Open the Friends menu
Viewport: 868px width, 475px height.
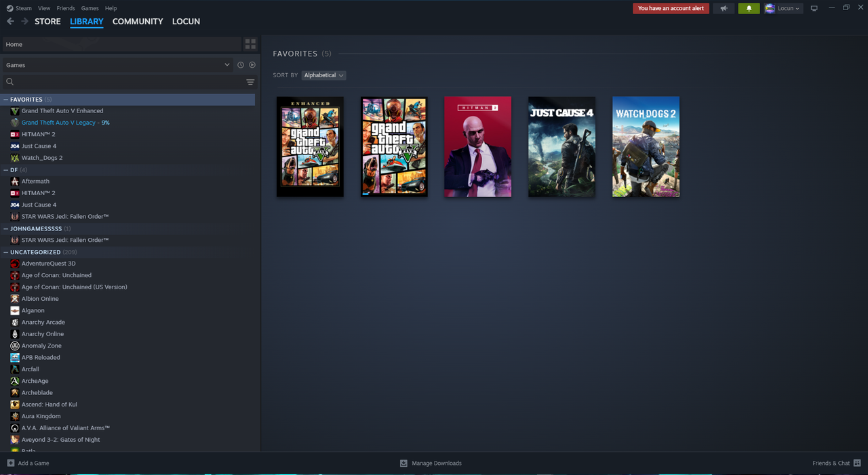coord(66,8)
